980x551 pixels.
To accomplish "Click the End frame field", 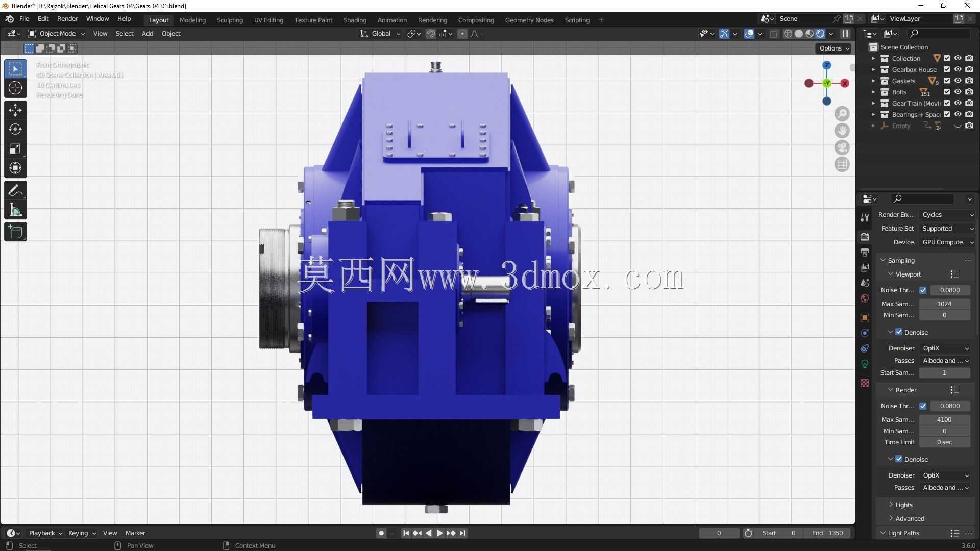I will point(827,533).
